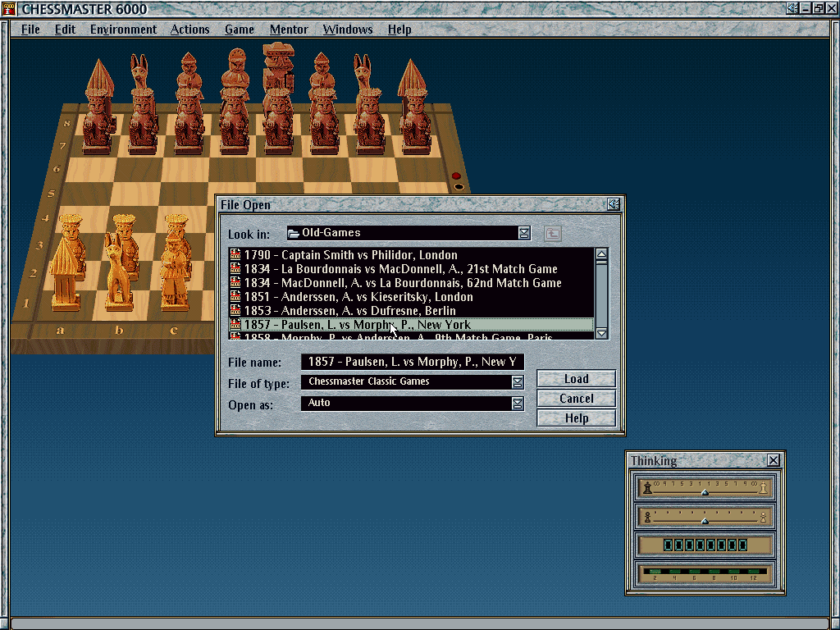840x630 pixels.
Task: Open the Edit menu
Action: tap(65, 30)
